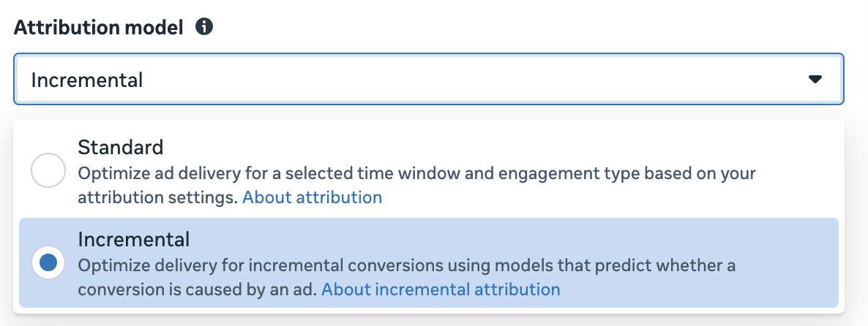The height and width of the screenshot is (326, 868).
Task: Click "conversion is caused by an ad" text
Action: (196, 289)
